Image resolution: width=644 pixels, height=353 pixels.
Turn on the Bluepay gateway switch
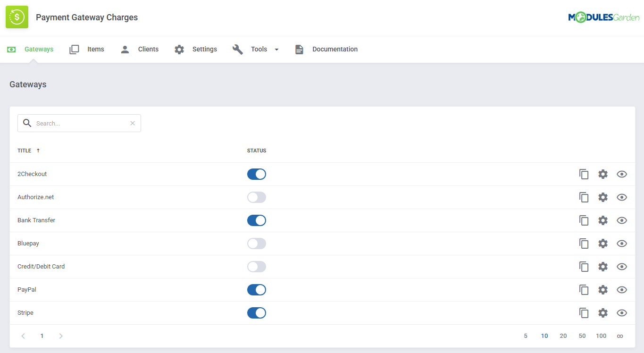pos(256,243)
